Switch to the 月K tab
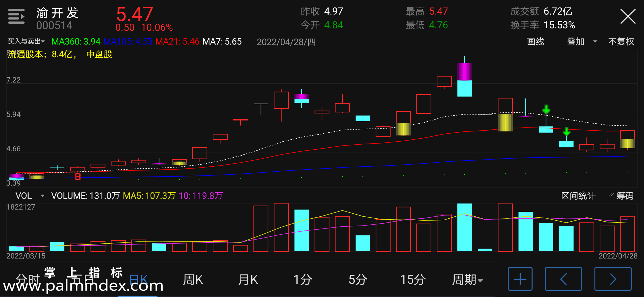644x297 pixels. coord(248,280)
